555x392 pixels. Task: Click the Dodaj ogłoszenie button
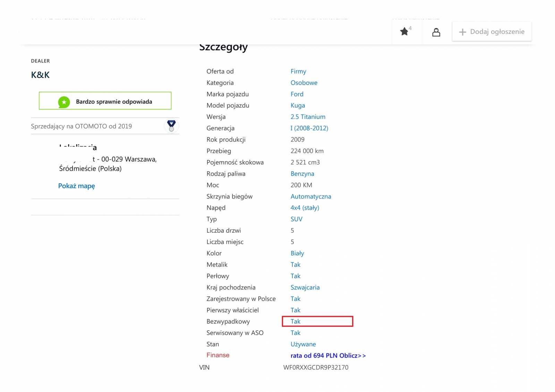pyautogui.click(x=492, y=32)
